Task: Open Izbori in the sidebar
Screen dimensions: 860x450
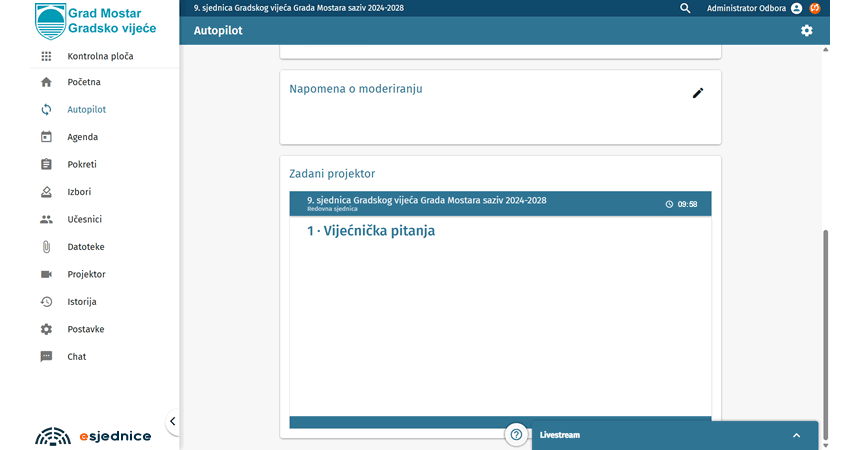Action: click(x=80, y=192)
